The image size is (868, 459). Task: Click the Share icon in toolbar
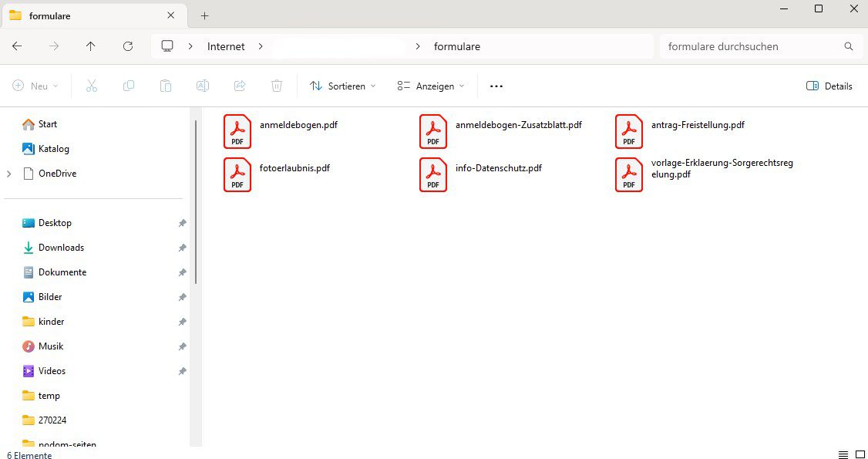(240, 86)
